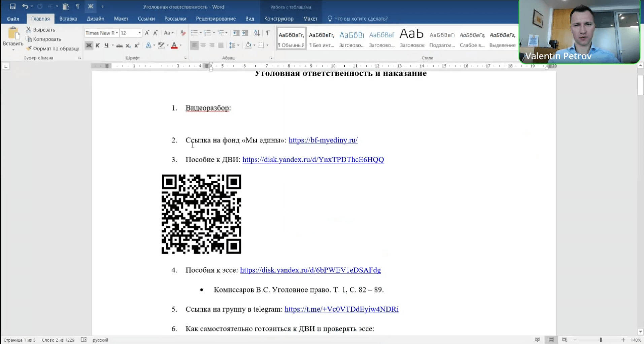Open the Пособия к эссе Yandex disk link
Viewport: 644px width, 344px height.
pos(310,270)
